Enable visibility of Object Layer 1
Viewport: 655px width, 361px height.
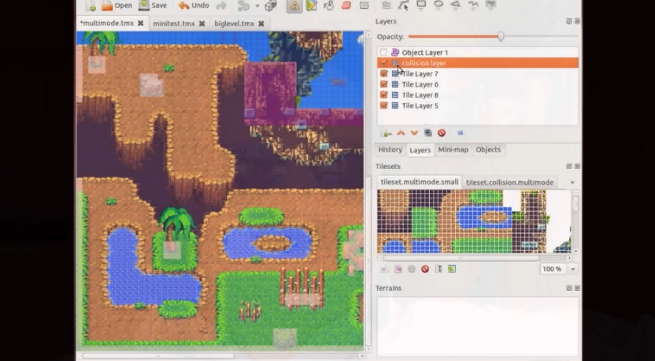click(x=383, y=52)
